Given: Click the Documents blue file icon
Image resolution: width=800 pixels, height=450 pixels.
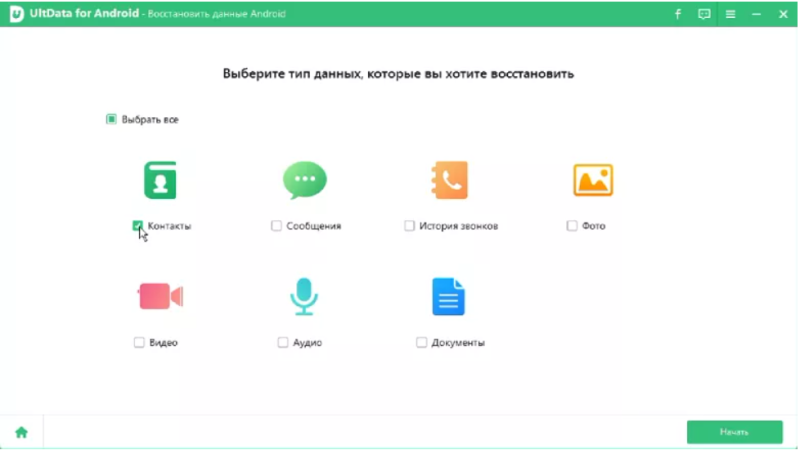Looking at the screenshot, I should click(448, 296).
